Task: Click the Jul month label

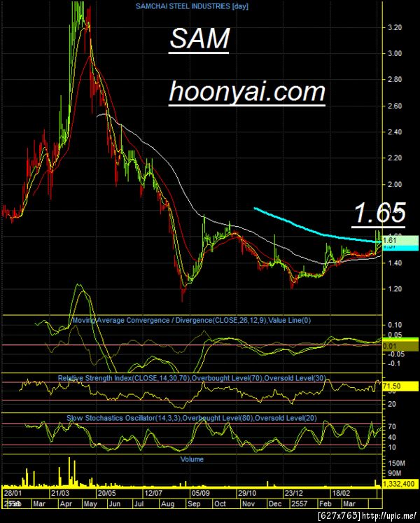Action: pos(139,503)
